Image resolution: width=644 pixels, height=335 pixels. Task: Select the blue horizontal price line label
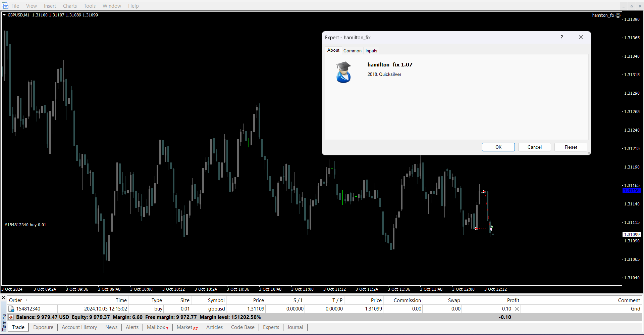point(632,190)
